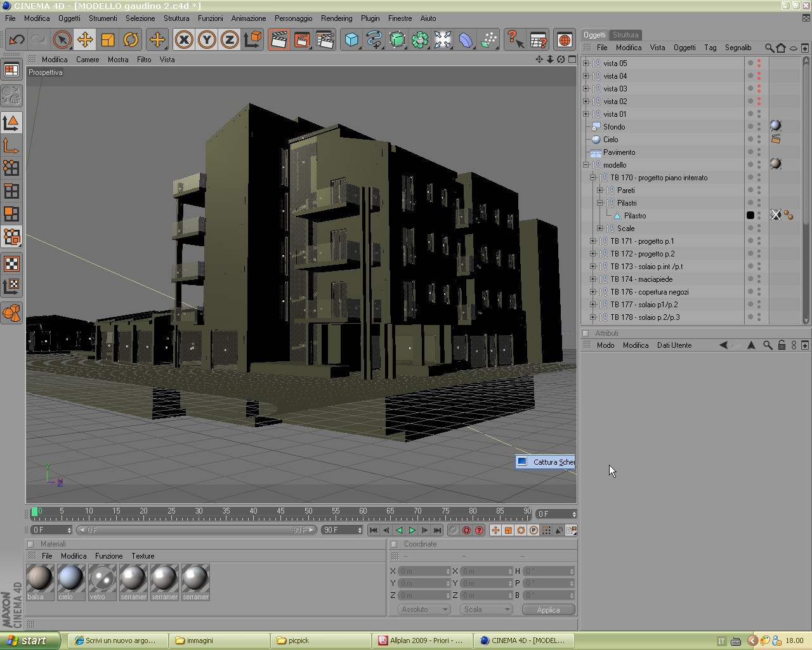Open render in picture viewer icon

click(x=301, y=40)
